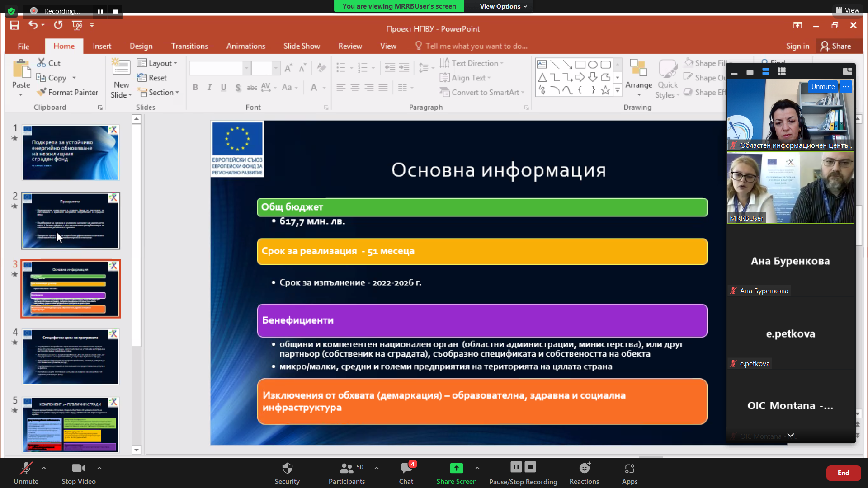Select the rectangle shape in the shapes gallery
The image size is (868, 488).
click(580, 65)
